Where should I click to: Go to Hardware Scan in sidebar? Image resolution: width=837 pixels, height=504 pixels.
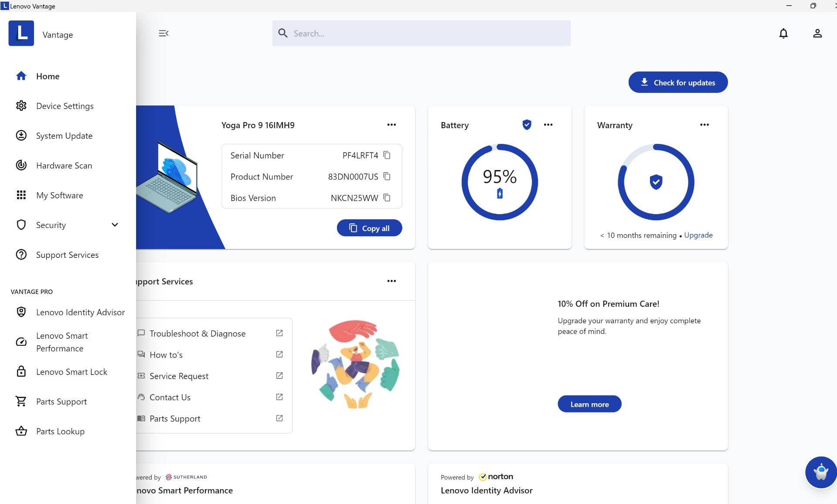(64, 166)
